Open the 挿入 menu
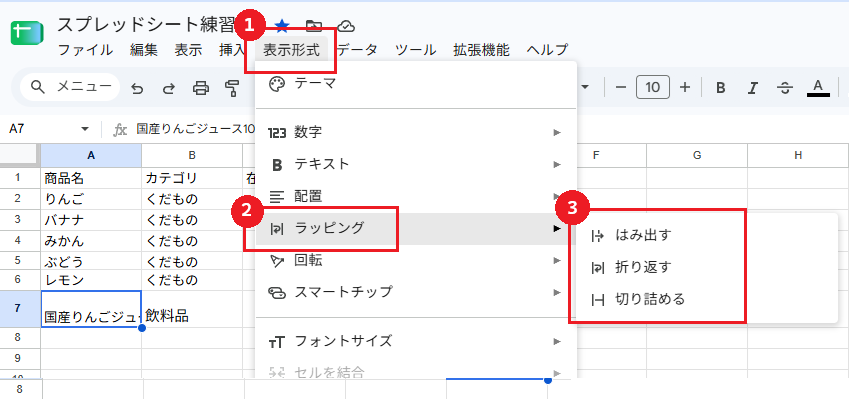849x399 pixels. pyautogui.click(x=232, y=50)
